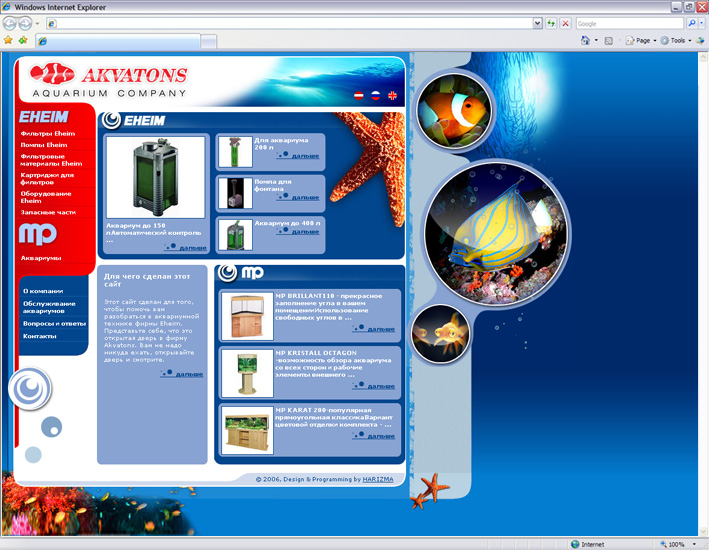The width and height of the screenshot is (709, 550).
Task: Click the green Refresh page icon
Action: point(551,23)
